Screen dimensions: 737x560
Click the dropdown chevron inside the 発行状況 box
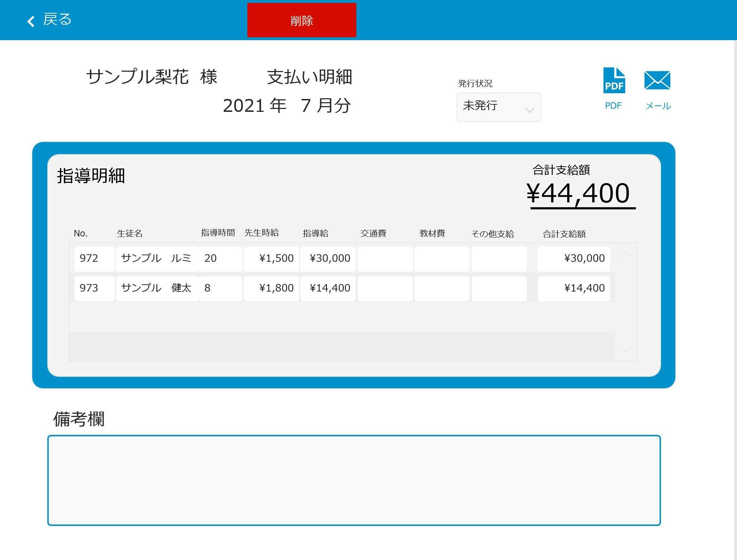(x=531, y=109)
